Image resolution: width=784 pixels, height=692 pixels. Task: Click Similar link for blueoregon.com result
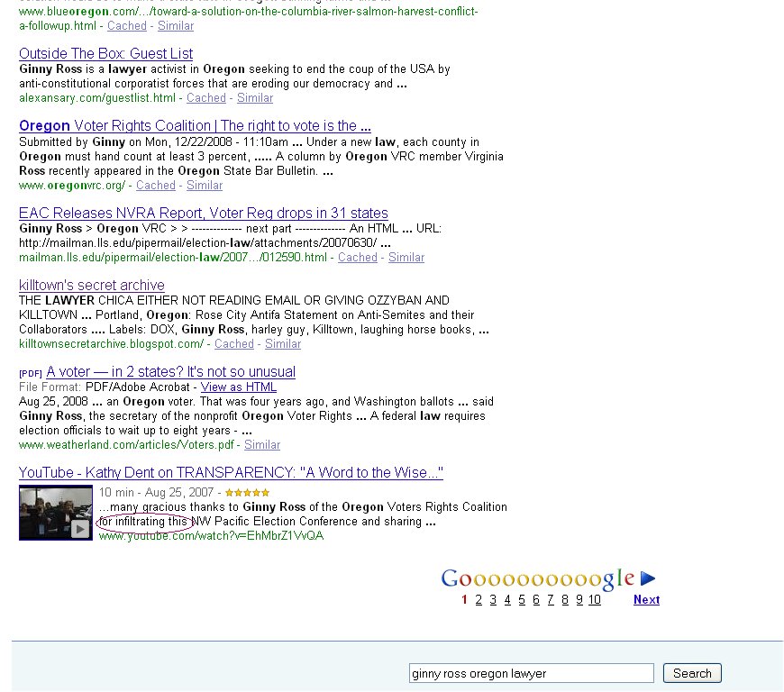click(176, 26)
